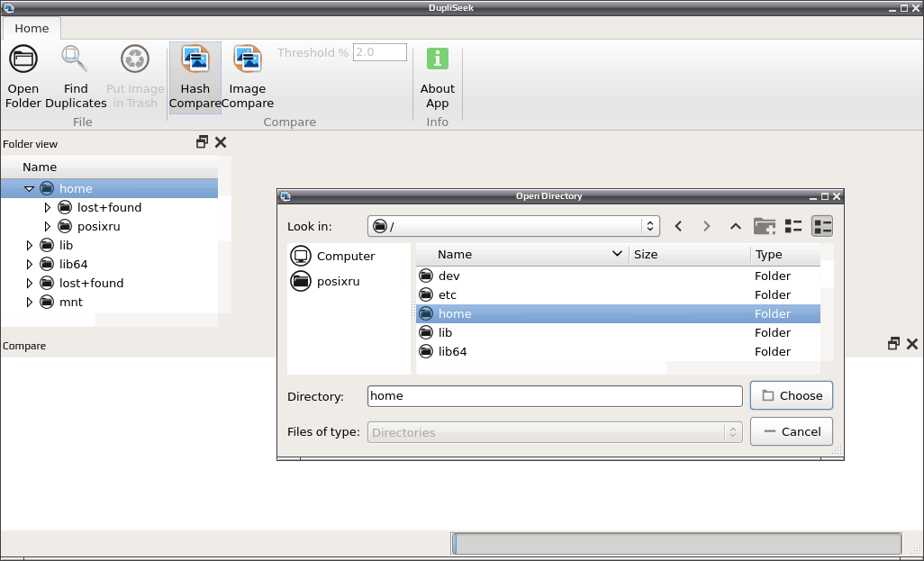This screenshot has height=561, width=924.
Task: Click the Name header in Folder view
Action: click(x=110, y=167)
